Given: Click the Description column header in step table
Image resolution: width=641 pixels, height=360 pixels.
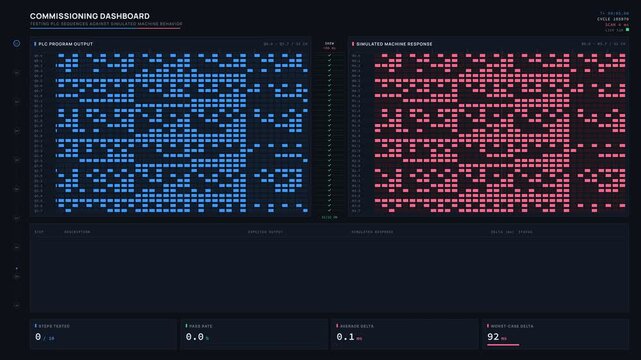Looking at the screenshot, I should (x=77, y=232).
